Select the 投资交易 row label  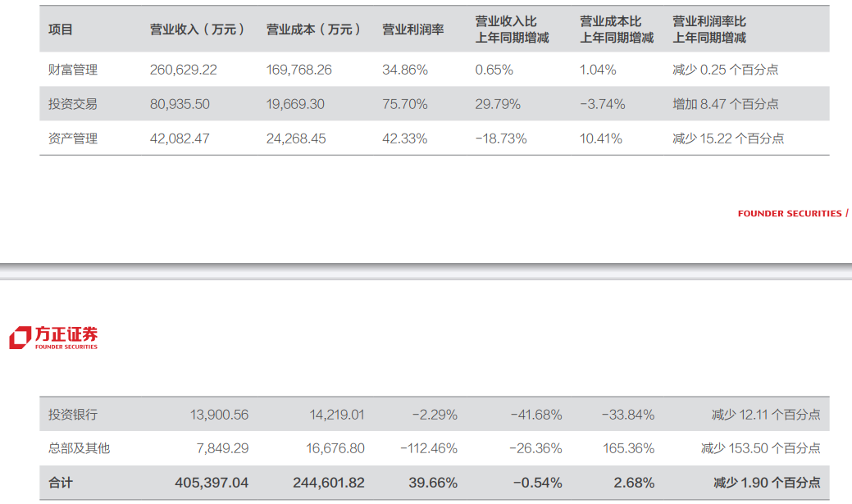pyautogui.click(x=73, y=104)
